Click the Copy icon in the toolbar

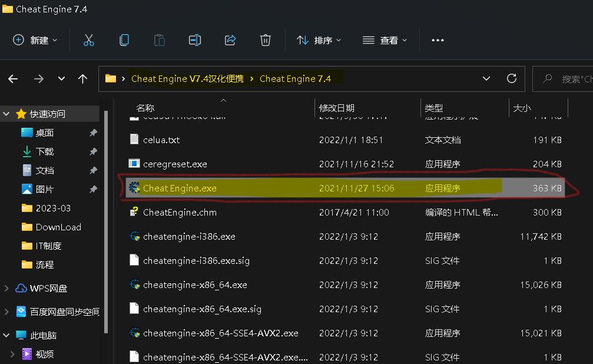pyautogui.click(x=124, y=39)
